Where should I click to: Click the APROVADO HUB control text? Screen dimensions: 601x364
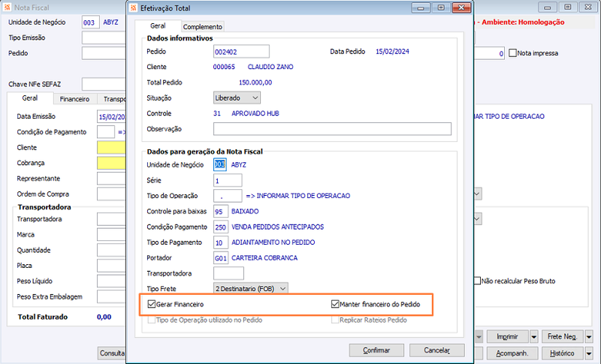click(255, 113)
